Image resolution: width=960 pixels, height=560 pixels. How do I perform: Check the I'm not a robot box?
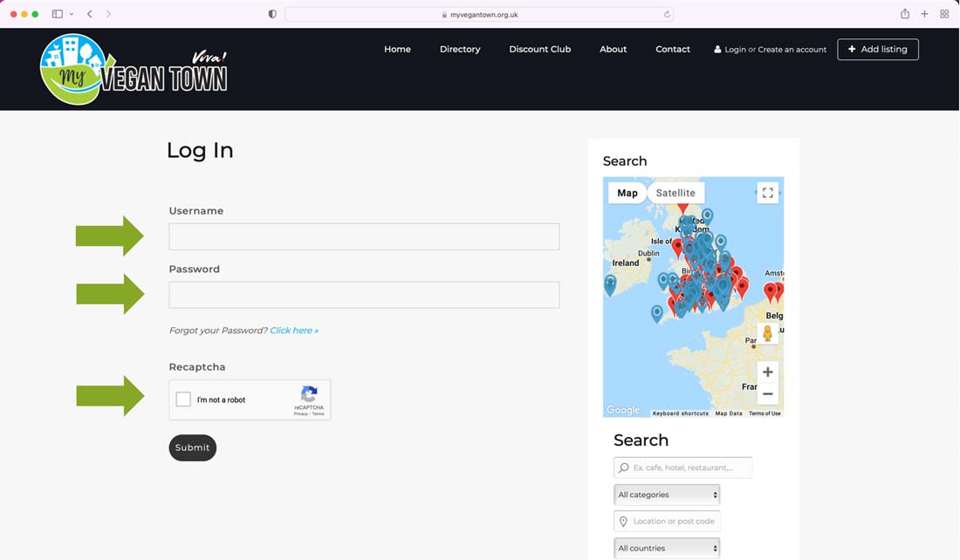[x=183, y=400]
